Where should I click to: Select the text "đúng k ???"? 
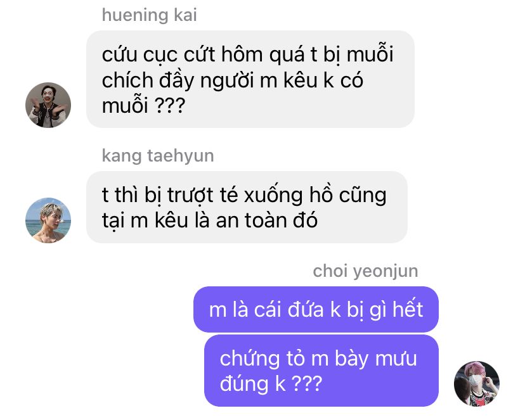(271, 384)
